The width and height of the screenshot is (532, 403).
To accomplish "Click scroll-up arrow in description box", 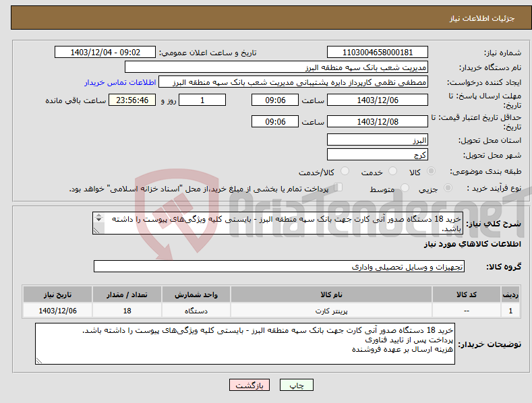I will click(x=98, y=215).
